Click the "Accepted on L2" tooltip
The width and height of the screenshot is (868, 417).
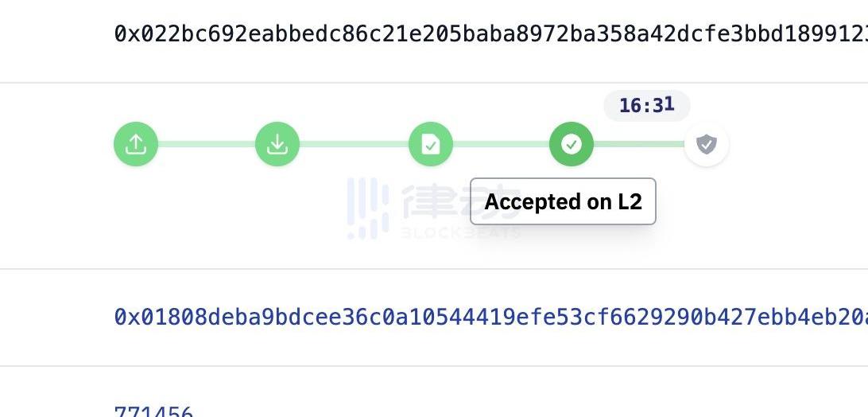[563, 202]
